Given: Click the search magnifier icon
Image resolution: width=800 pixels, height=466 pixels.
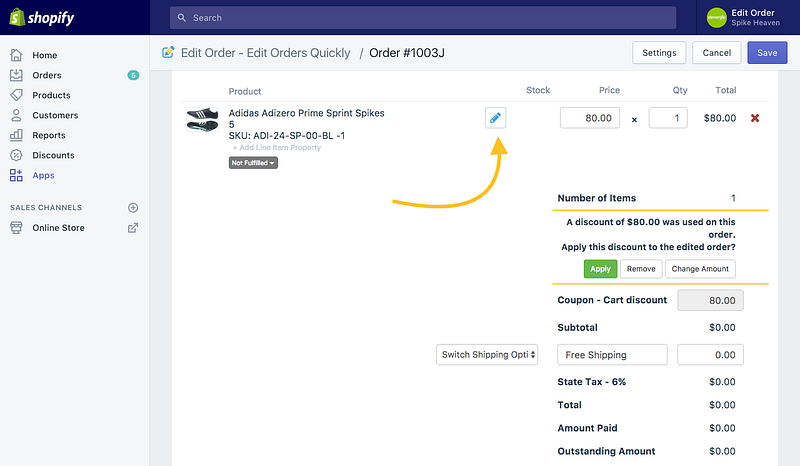Looking at the screenshot, I should point(182,18).
